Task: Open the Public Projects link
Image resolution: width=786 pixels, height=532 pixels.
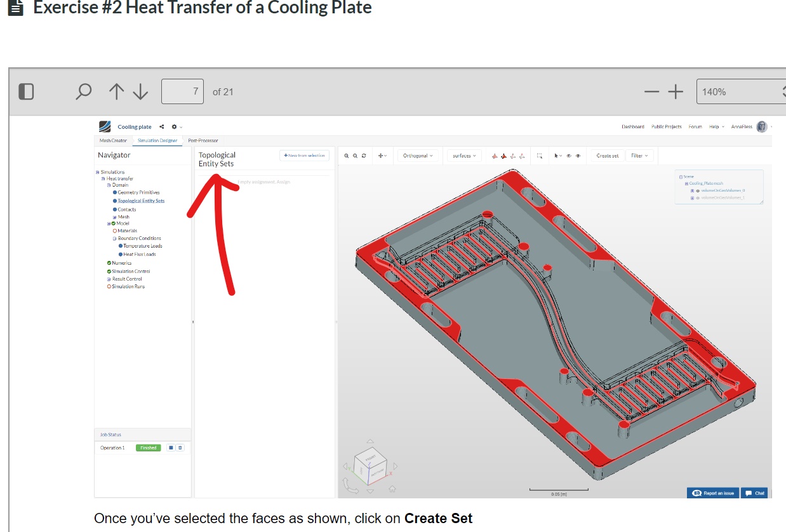Action: 667,126
